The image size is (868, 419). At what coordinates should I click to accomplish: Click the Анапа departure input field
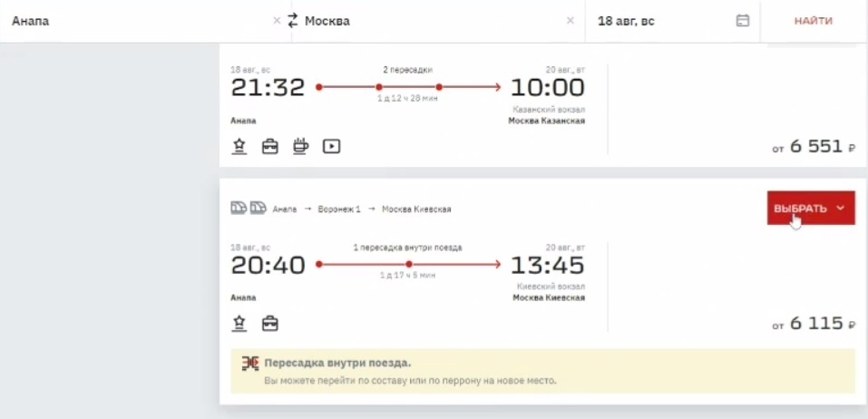pyautogui.click(x=136, y=21)
